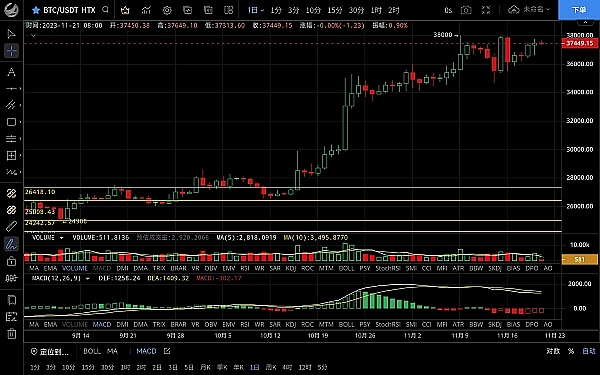Switch volume pane indicator to KDJ
The width and height of the screenshot is (600, 375).
291,269
